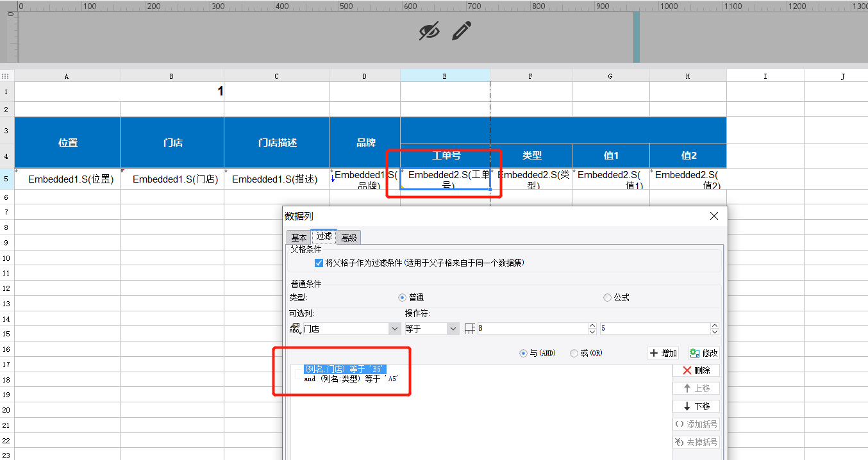Click the 去掉括号 button

(x=696, y=442)
